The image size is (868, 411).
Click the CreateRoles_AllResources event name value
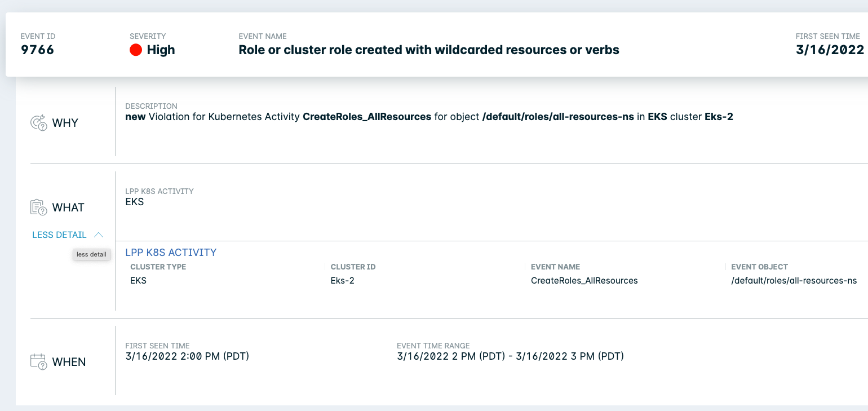pyautogui.click(x=584, y=280)
